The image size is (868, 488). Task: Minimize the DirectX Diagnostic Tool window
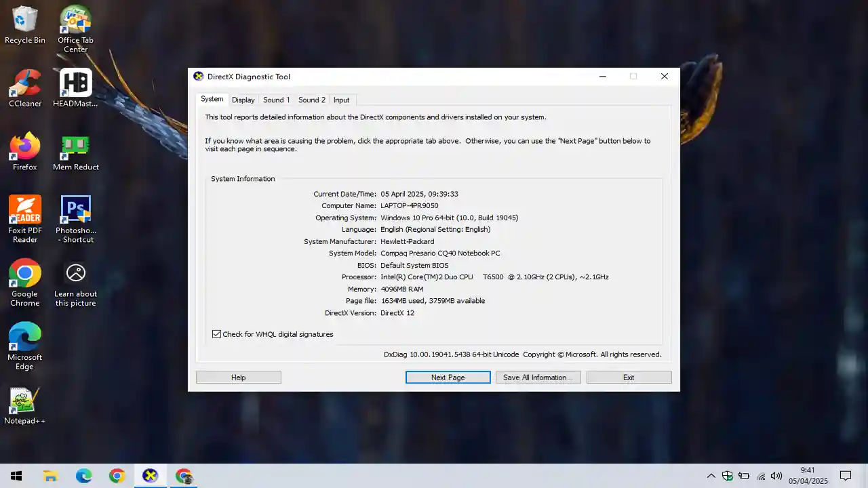[x=602, y=77]
